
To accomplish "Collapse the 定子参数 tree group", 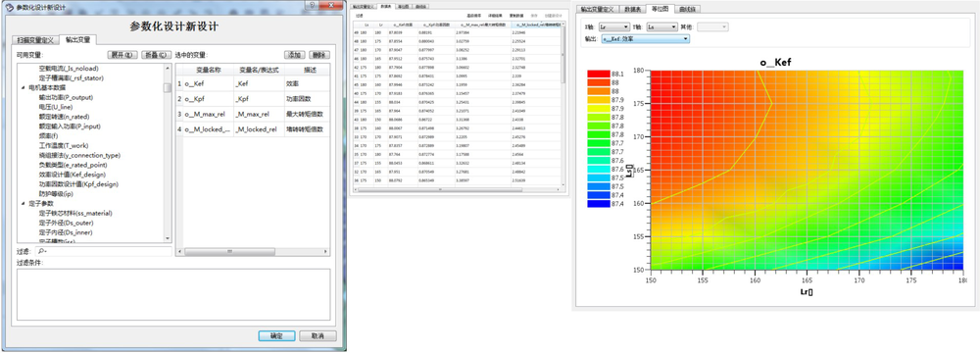I will tap(24, 203).
